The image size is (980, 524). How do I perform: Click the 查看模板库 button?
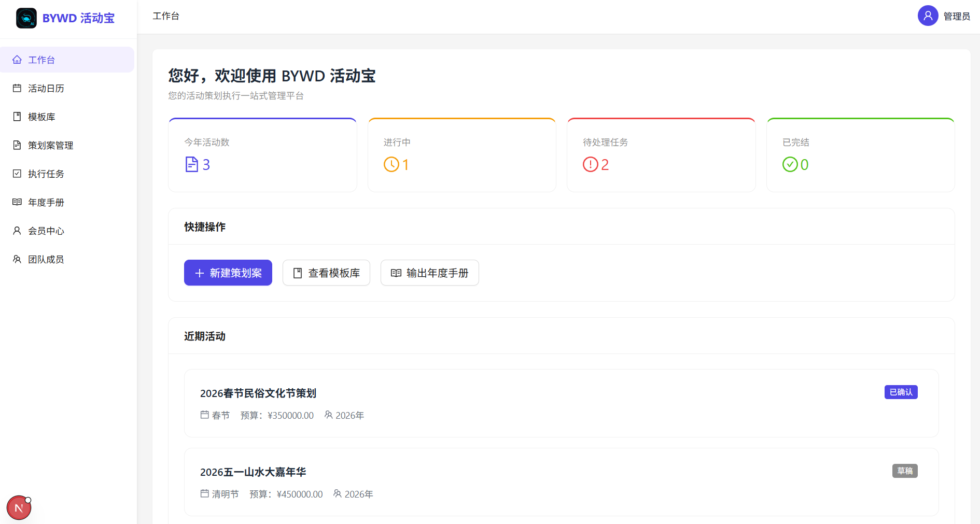326,273
